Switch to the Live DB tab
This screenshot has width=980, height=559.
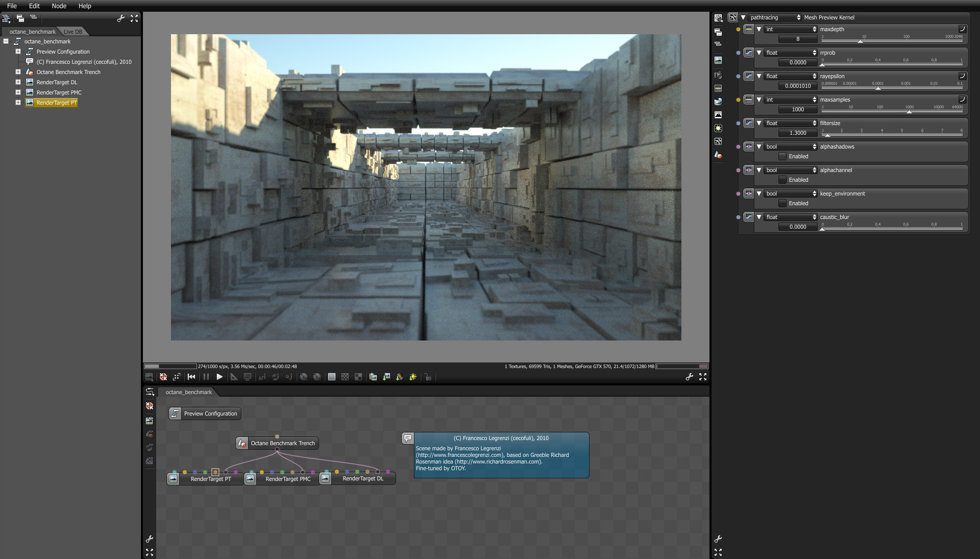click(72, 32)
